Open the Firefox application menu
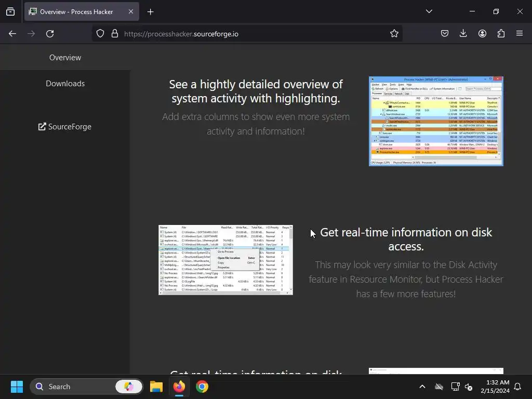Screen dimensions: 532x399 pyautogui.click(x=520, y=33)
